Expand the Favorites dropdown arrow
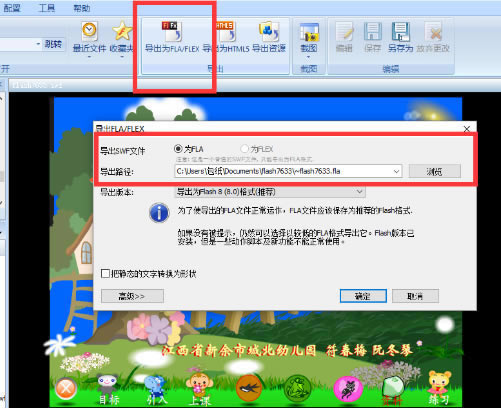 coord(122,57)
